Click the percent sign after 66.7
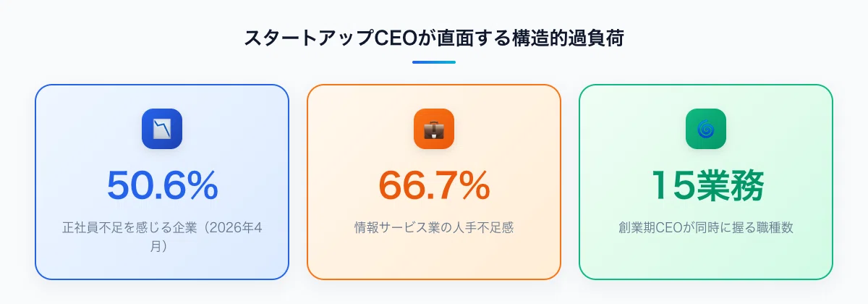This screenshot has width=868, height=304. point(475,186)
